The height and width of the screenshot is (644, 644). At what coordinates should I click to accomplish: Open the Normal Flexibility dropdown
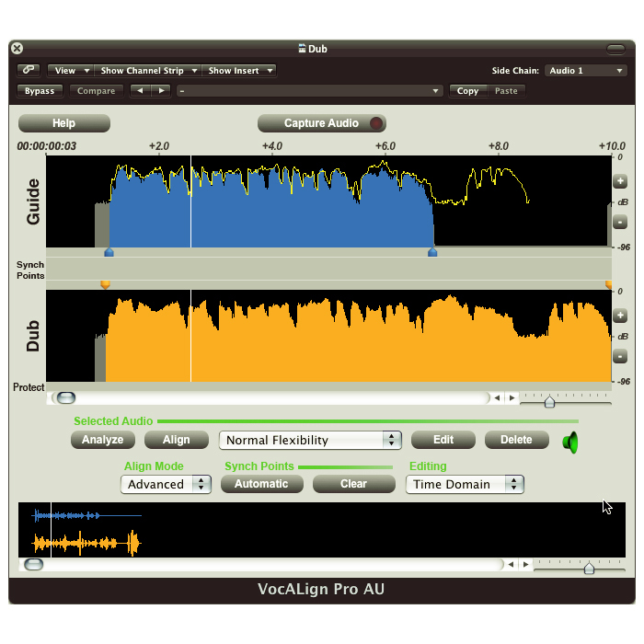(x=310, y=441)
